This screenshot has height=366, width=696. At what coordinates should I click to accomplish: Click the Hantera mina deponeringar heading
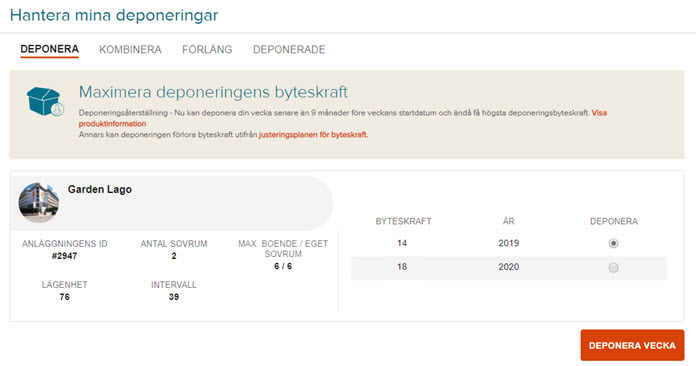(x=114, y=15)
